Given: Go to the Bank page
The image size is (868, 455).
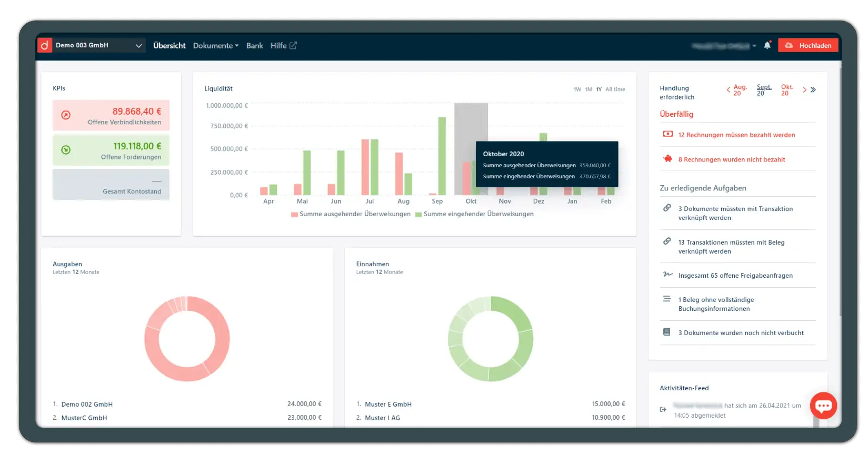Looking at the screenshot, I should click(x=255, y=46).
